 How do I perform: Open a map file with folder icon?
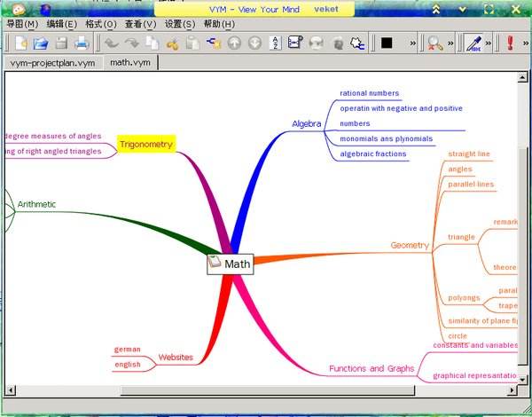click(x=40, y=43)
